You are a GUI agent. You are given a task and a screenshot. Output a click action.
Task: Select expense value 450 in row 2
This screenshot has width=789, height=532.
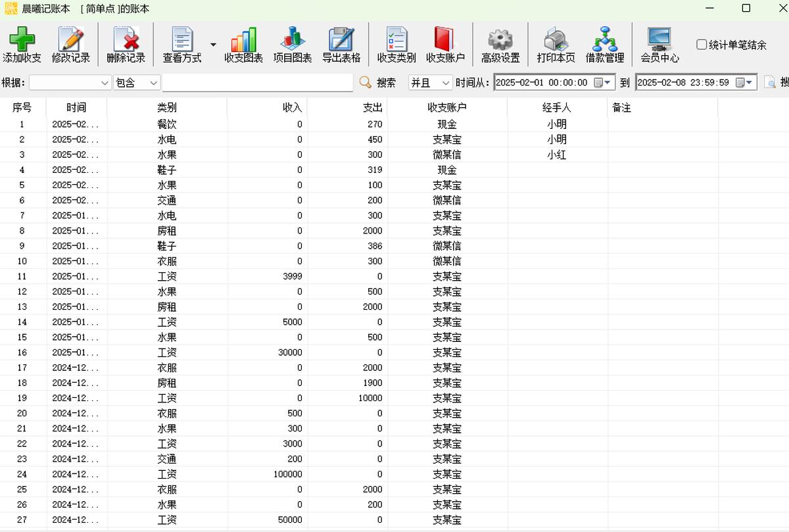[375, 139]
